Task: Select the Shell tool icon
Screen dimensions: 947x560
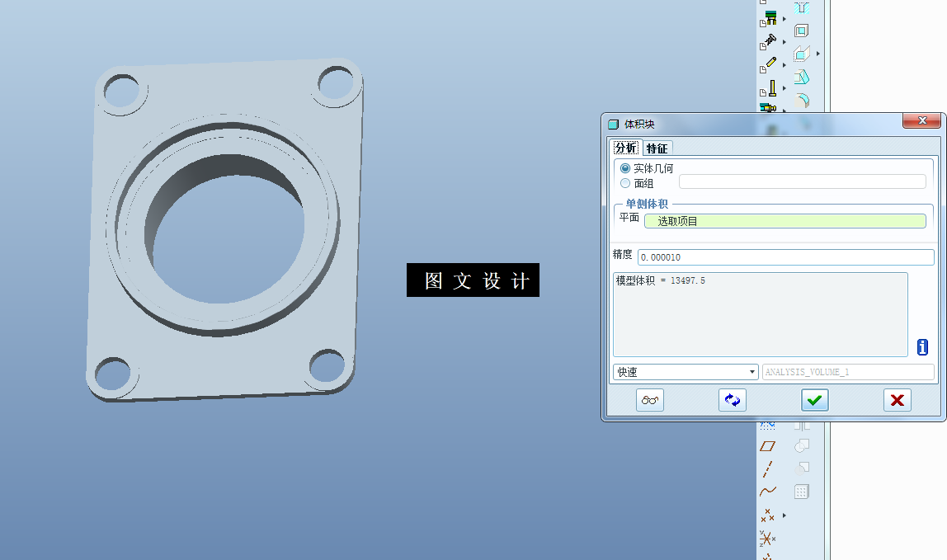Action: (x=802, y=31)
